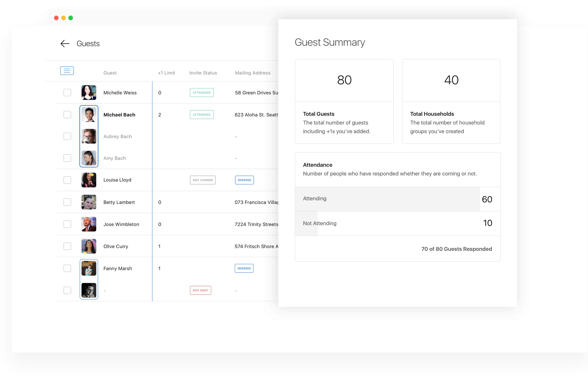The height and width of the screenshot is (380, 588).
Task: Open Aubrey Bach's avatar photo
Action: (x=89, y=136)
